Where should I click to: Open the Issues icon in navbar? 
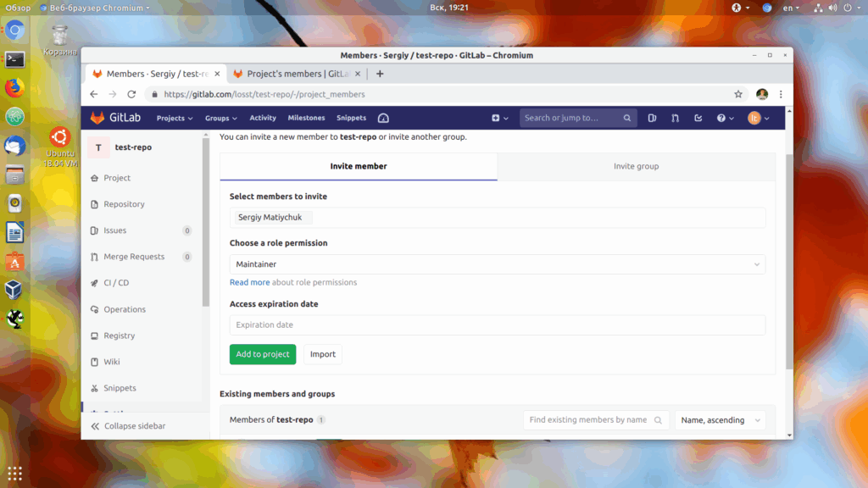652,118
